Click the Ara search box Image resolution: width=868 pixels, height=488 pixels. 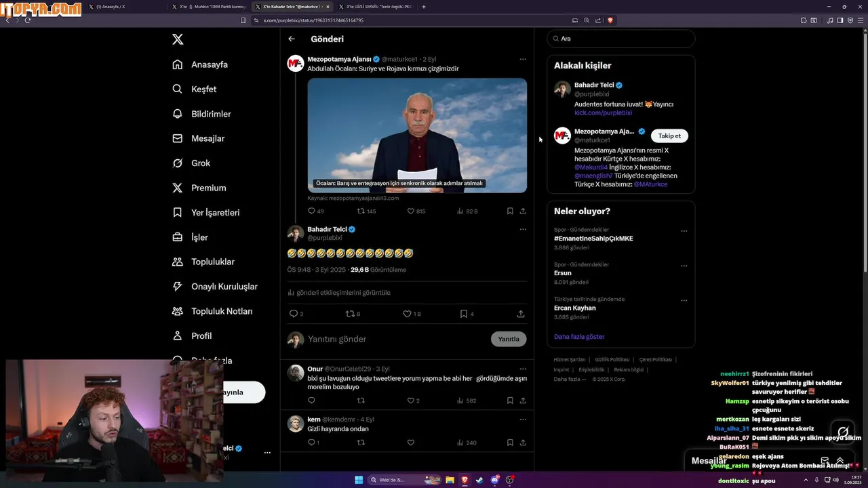pos(621,39)
